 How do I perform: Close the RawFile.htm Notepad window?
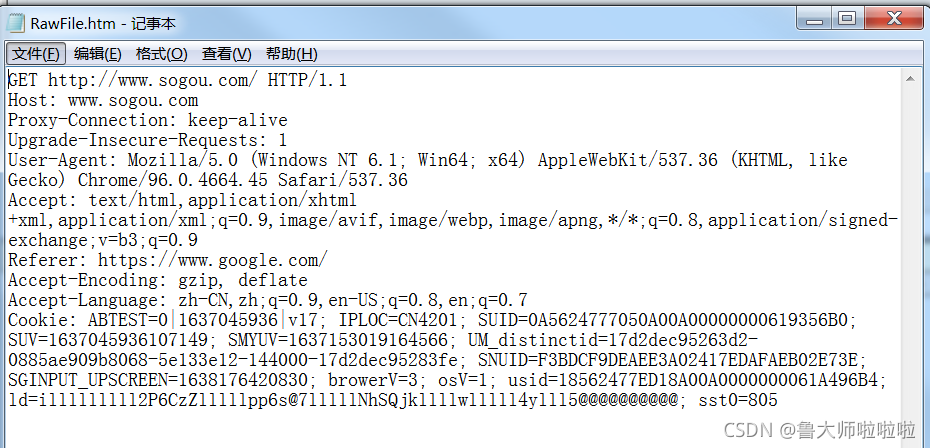coord(894,17)
